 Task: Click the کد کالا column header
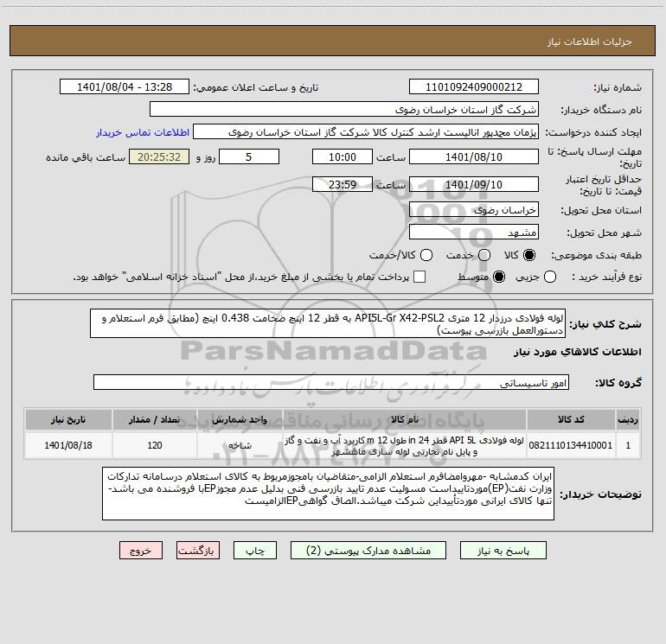(x=571, y=420)
